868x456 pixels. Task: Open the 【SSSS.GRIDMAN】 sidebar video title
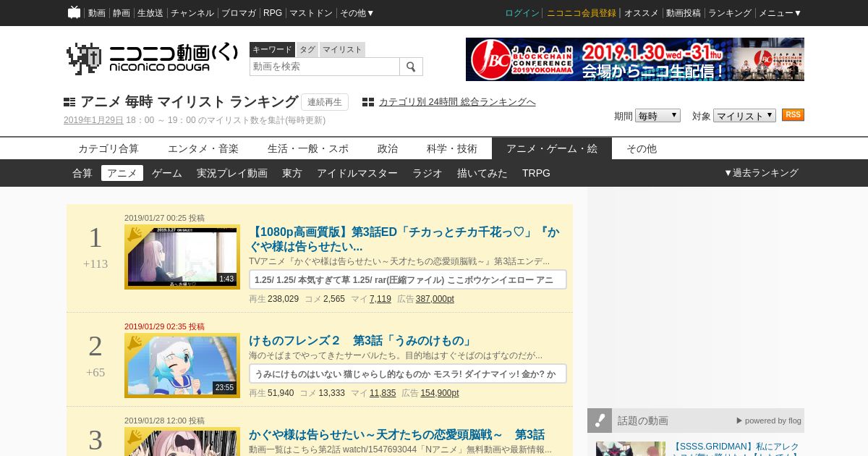736,447
